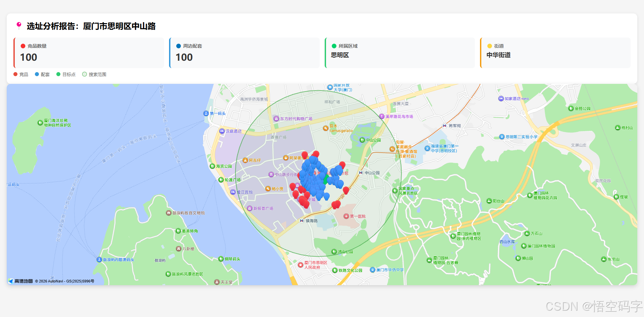Click the 国家重点风景名胜区 icon
This screenshot has width=644, height=317.
(x=395, y=191)
